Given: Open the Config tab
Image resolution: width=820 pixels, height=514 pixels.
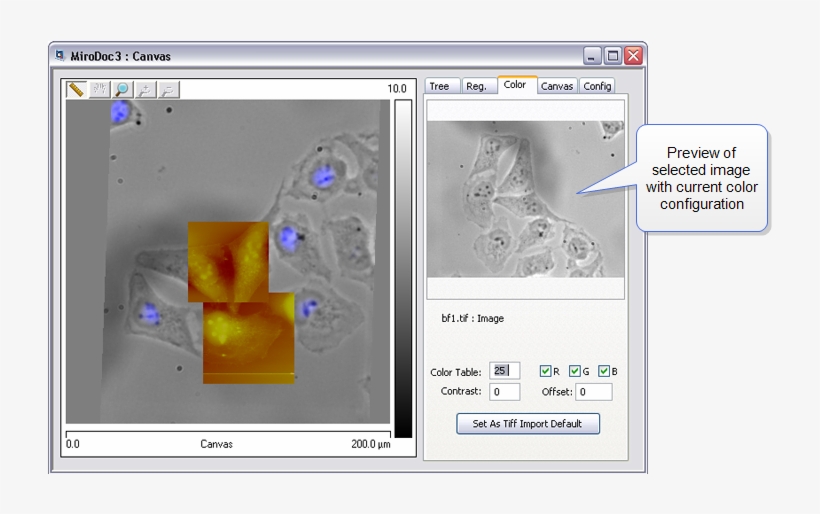Looking at the screenshot, I should (597, 86).
